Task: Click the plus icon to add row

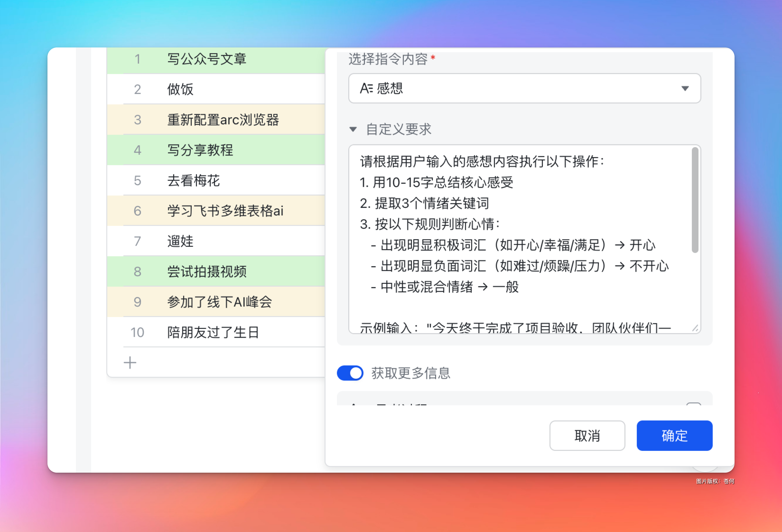Action: pos(130,363)
